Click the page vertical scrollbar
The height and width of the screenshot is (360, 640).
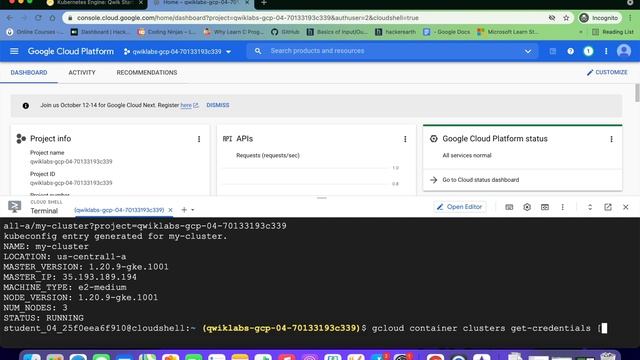pos(637,93)
